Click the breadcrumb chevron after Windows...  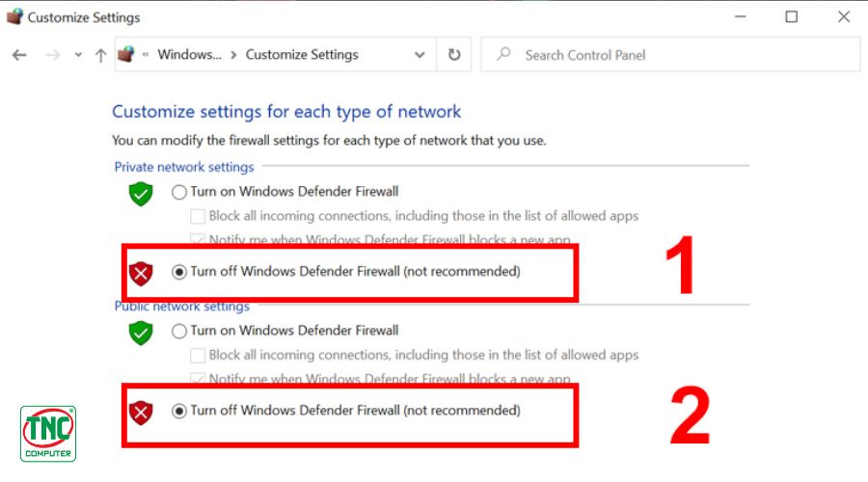[233, 55]
